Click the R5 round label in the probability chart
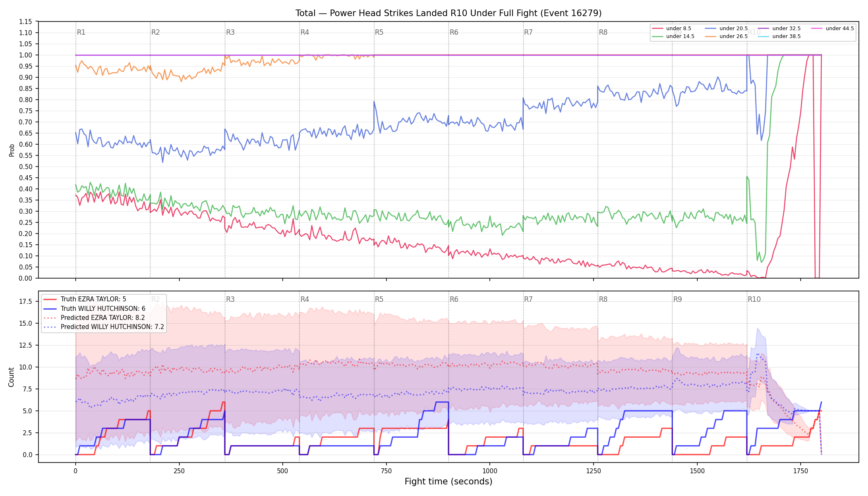The width and height of the screenshot is (868, 496). pos(379,32)
